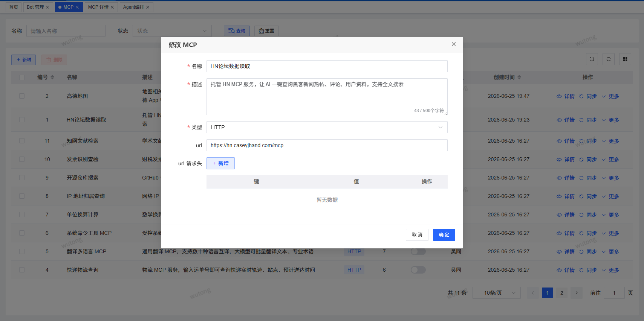644x321 pixels.
Task: Click the 名称 search input
Action: tap(66, 31)
